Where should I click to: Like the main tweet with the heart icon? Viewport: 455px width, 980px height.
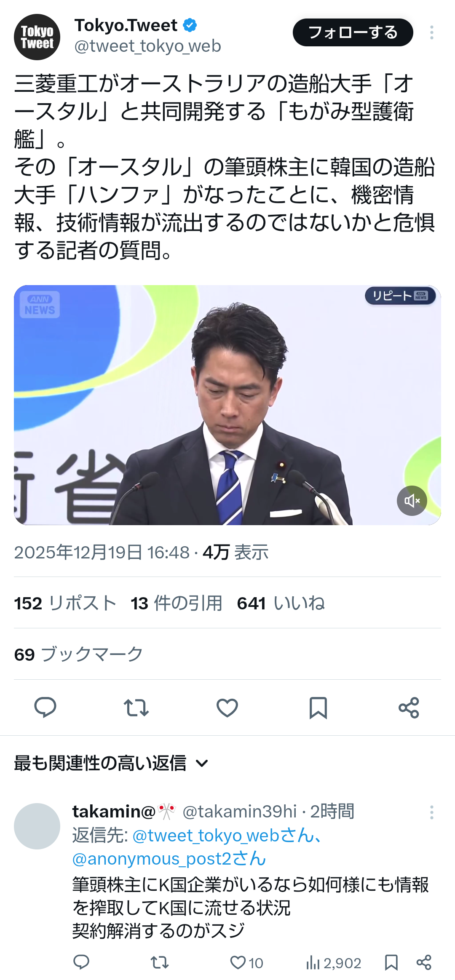click(x=227, y=708)
